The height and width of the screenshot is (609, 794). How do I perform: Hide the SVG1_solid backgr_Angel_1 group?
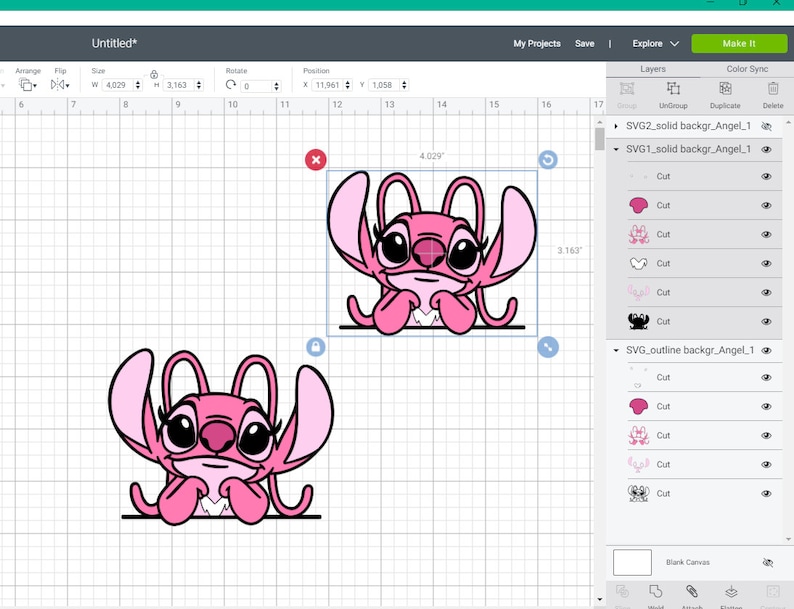tap(767, 149)
